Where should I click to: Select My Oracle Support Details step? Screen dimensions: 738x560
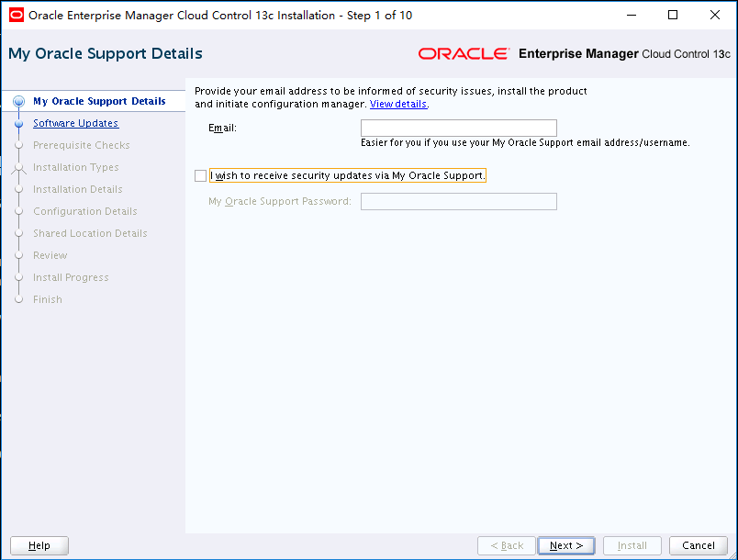pyautogui.click(x=99, y=101)
